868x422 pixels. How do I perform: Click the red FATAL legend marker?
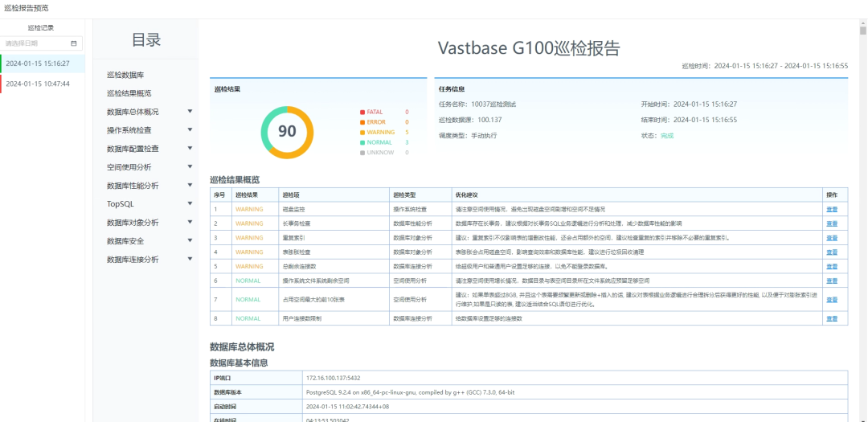click(362, 112)
